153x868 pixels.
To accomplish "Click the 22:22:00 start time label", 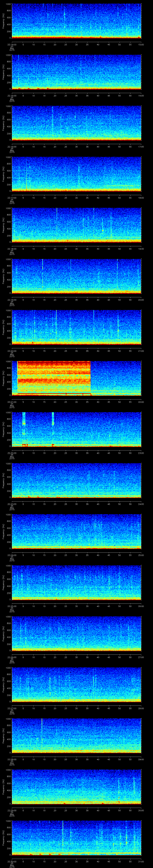I will 12,453.
